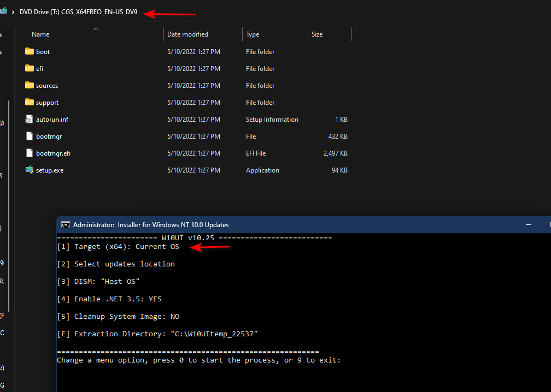
Task: Click '[5] Cleanup System Image: NO' line
Action: click(118, 317)
